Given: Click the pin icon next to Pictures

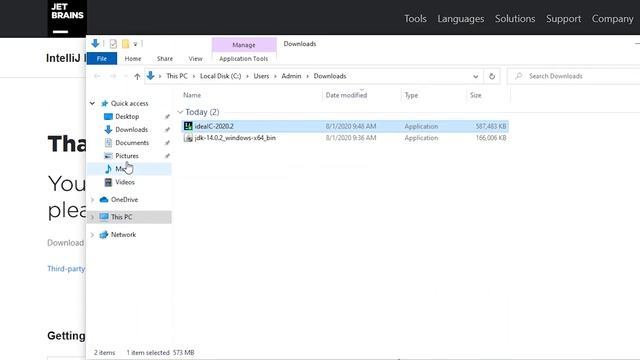Looking at the screenshot, I should (167, 156).
